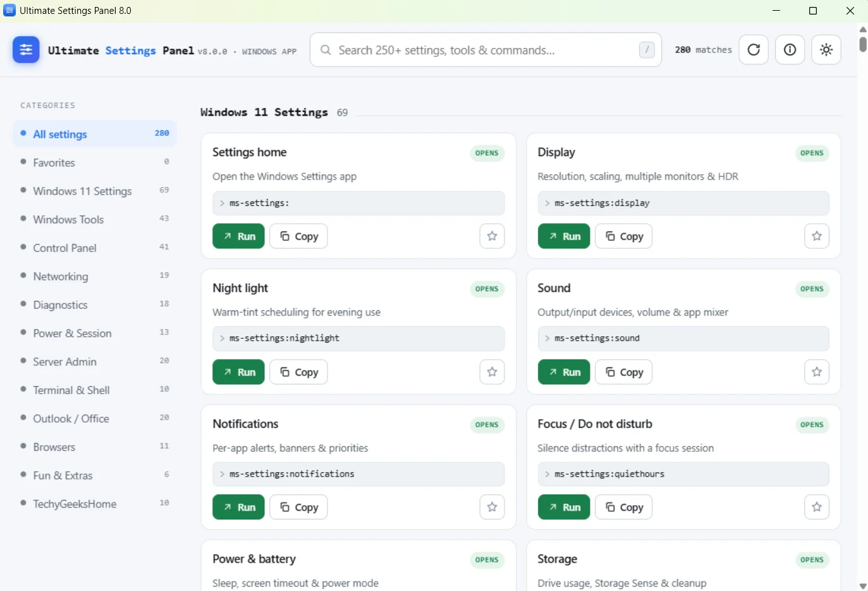Image resolution: width=868 pixels, height=591 pixels.
Task: Click the vertical scrollbar thumb
Action: 863,44
